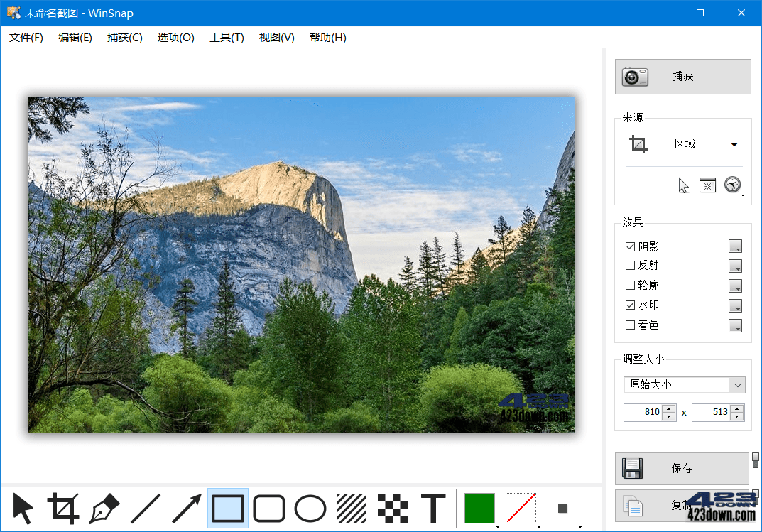Disable the 阴影 shadow effect
This screenshot has height=532, width=762.
click(631, 246)
